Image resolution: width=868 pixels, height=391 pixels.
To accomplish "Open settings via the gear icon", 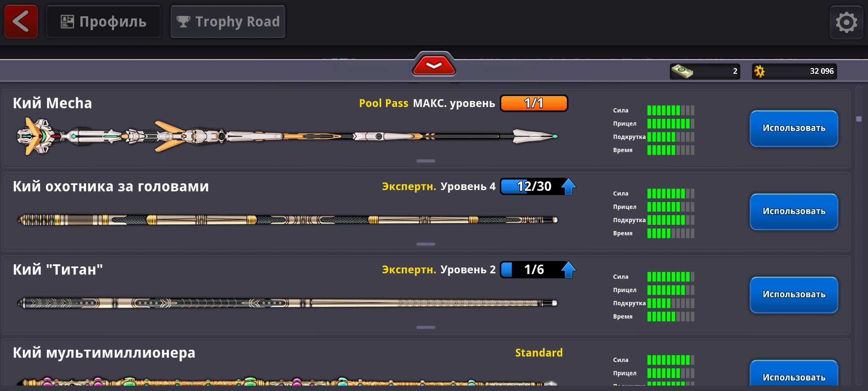I will (846, 22).
